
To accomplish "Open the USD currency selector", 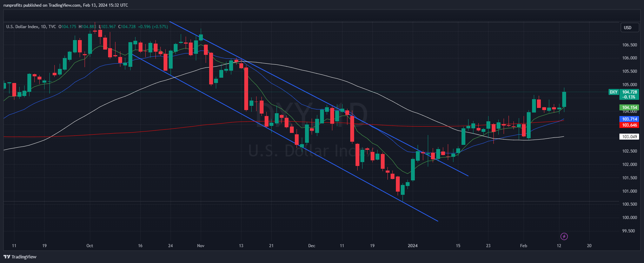I will point(628,28).
